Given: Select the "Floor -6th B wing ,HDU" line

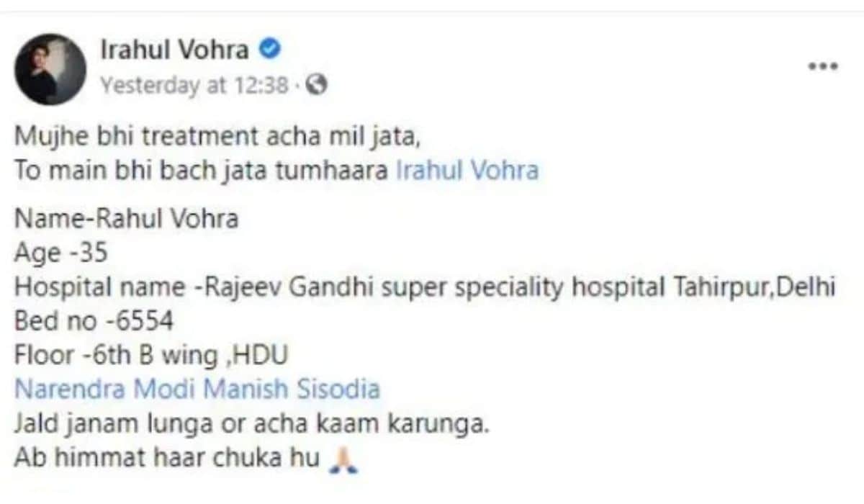Looking at the screenshot, I should point(152,356).
